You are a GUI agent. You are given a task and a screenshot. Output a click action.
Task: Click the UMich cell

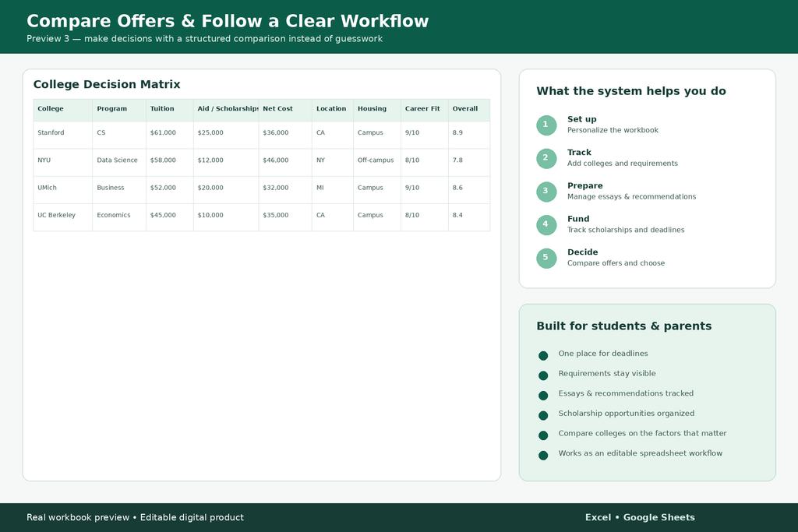pyautogui.click(x=63, y=190)
